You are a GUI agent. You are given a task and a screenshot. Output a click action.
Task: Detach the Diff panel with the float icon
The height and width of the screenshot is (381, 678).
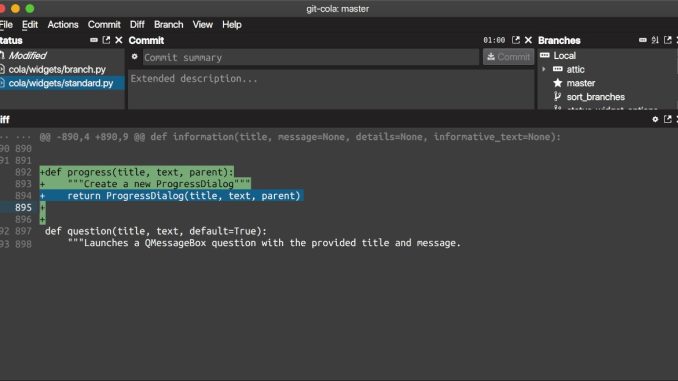668,119
